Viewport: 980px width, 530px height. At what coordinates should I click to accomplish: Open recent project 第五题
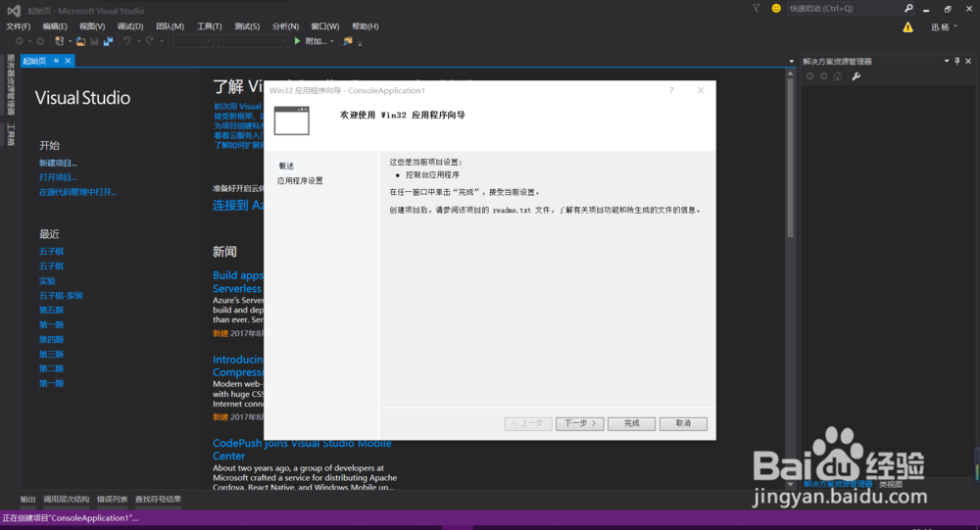pyautogui.click(x=51, y=310)
